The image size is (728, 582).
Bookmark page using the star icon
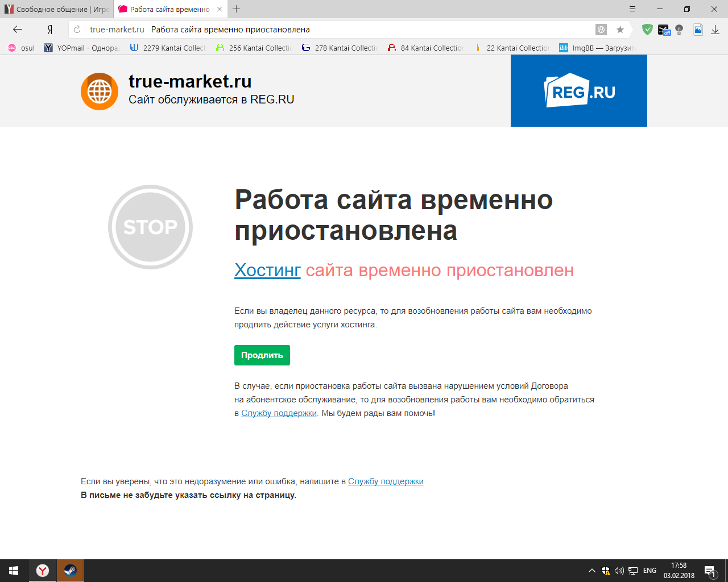tap(620, 30)
